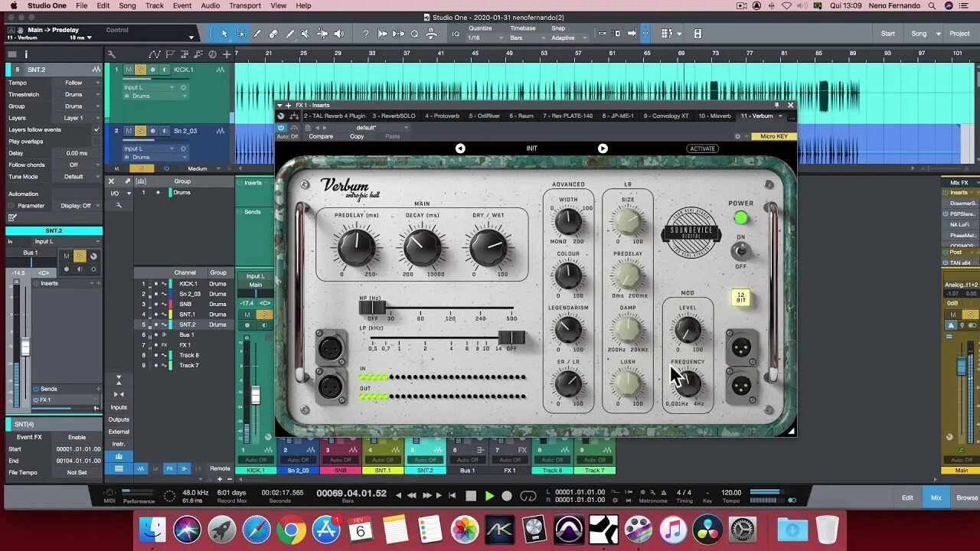Toggle solo on KICK.1 track
Screen dimensions: 980x551
tap(141, 70)
